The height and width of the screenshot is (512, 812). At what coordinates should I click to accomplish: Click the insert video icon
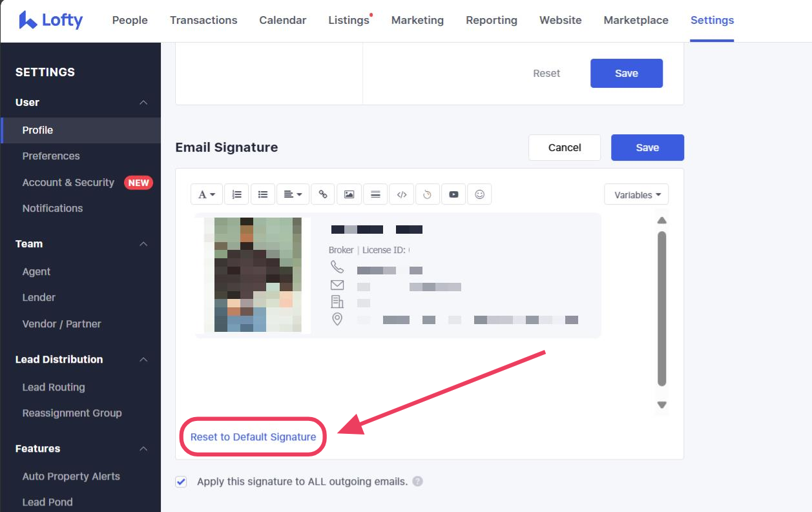[453, 194]
